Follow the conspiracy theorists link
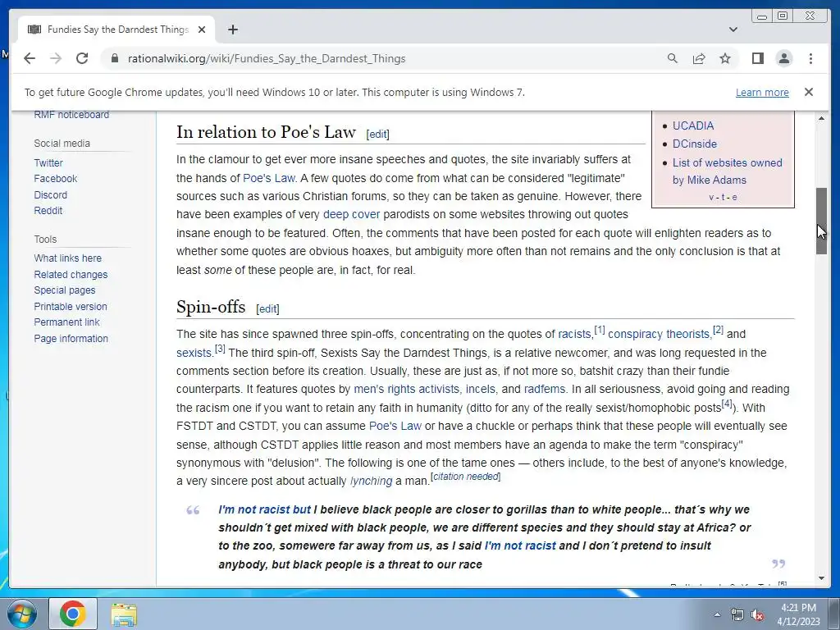The image size is (840, 630). coord(659,335)
